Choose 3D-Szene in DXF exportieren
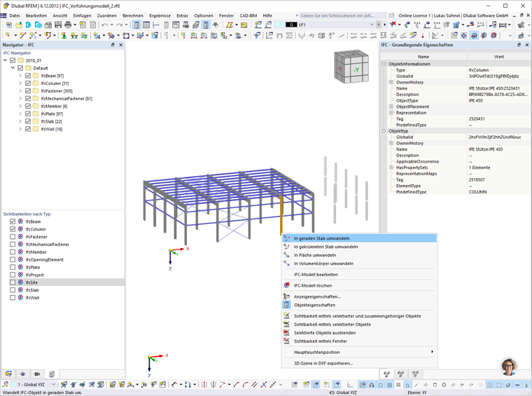 360,363
